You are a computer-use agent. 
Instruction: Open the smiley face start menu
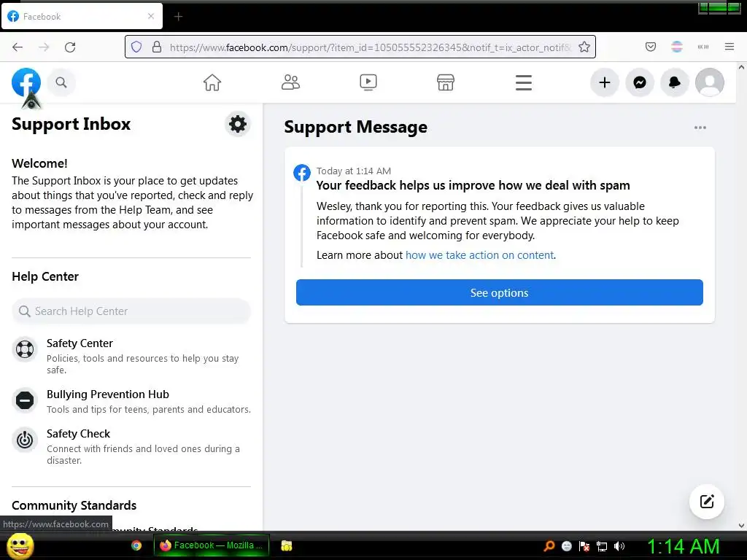20,545
